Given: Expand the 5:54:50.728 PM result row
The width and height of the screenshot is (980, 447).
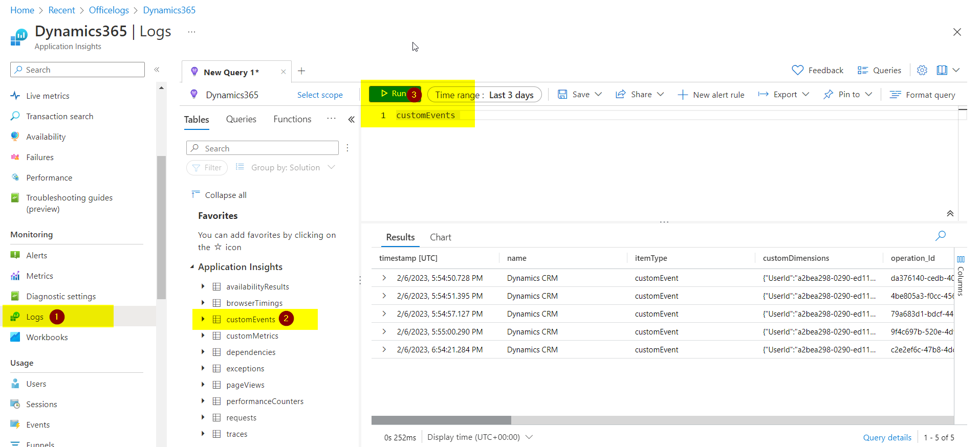Looking at the screenshot, I should [x=384, y=278].
